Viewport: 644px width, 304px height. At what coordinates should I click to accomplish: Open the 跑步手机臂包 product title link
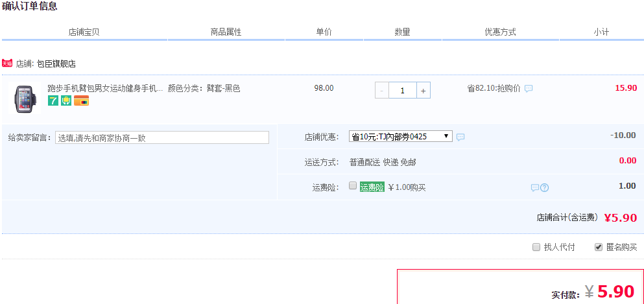point(105,88)
